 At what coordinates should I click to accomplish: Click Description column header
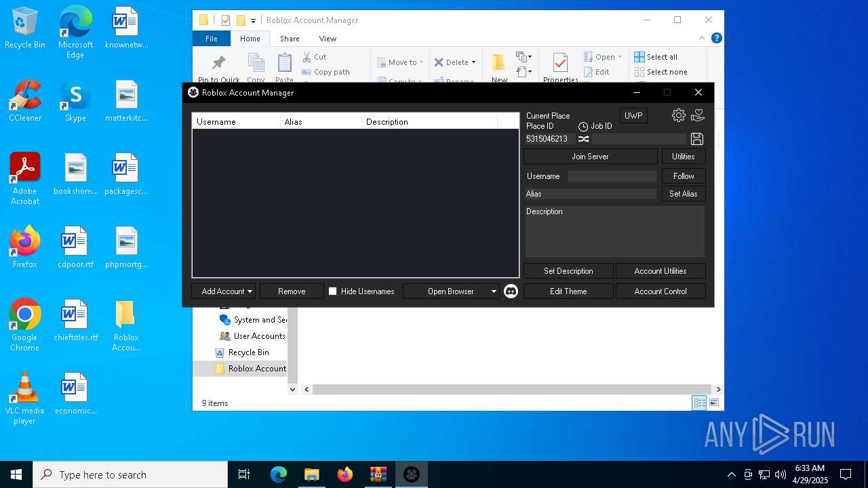pos(429,121)
